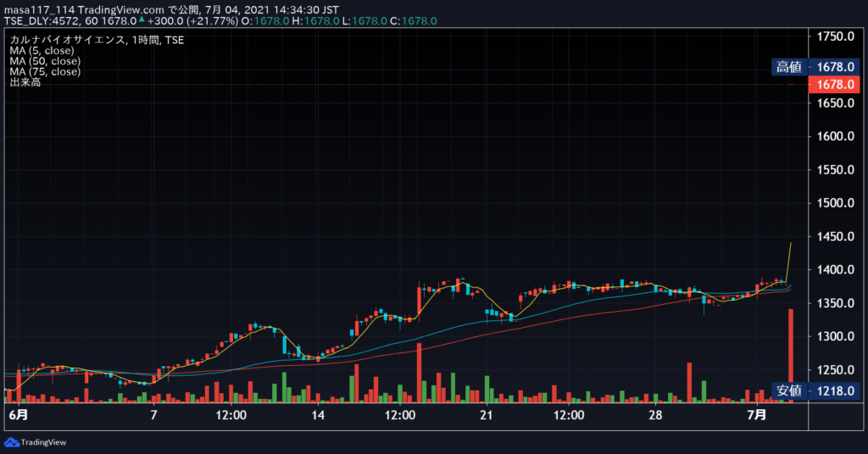868x454 pixels.
Task: Click the 1750.0 price axis label
Action: [835, 36]
